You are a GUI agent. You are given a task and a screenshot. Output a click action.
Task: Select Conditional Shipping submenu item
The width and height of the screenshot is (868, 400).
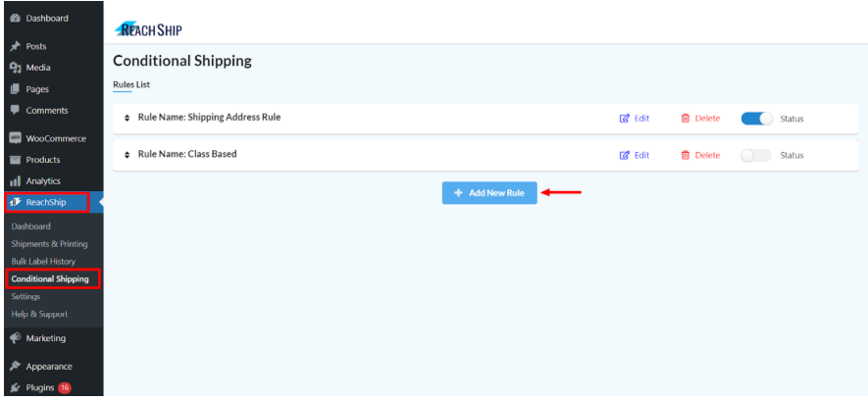tap(51, 278)
